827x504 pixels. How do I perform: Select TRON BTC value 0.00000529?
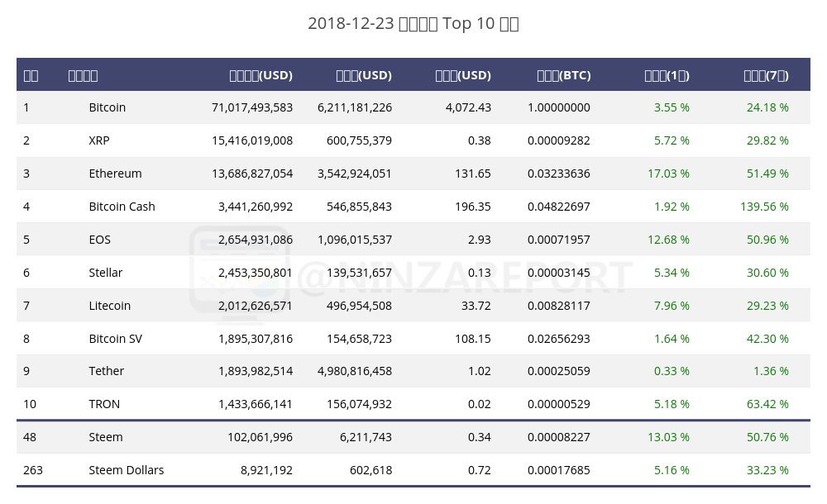[x=558, y=404]
